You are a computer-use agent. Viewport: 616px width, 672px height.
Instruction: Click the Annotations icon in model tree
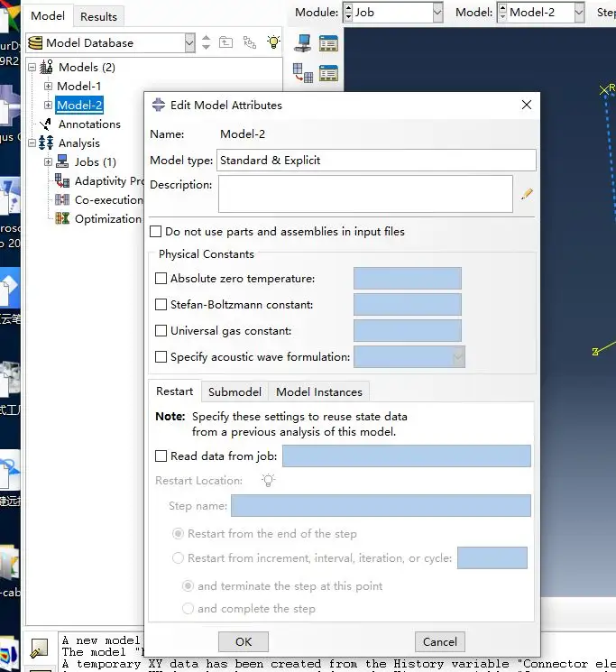[46, 124]
